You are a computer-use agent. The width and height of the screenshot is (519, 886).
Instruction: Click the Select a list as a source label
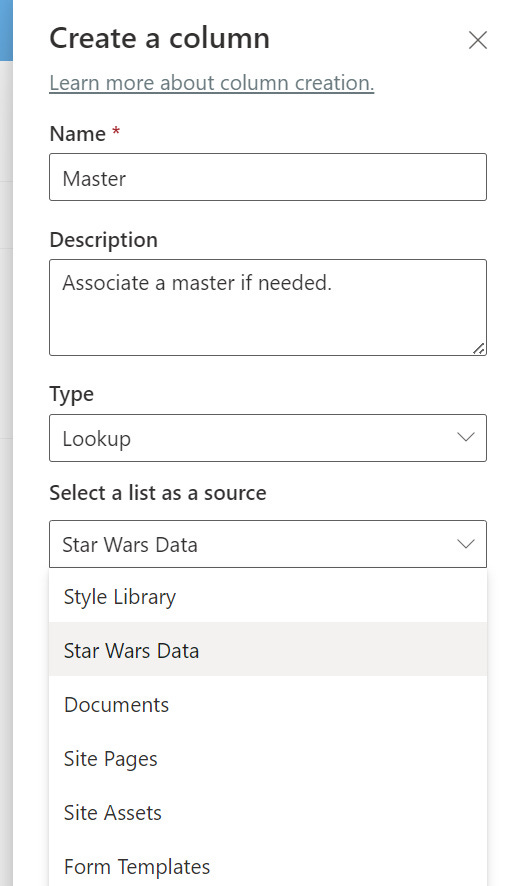(158, 493)
